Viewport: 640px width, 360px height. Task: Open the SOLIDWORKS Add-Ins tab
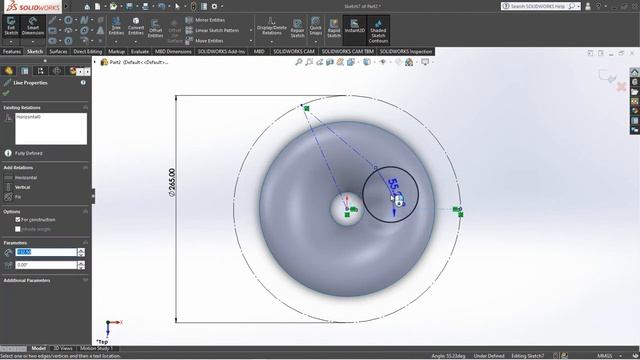[x=222, y=51]
